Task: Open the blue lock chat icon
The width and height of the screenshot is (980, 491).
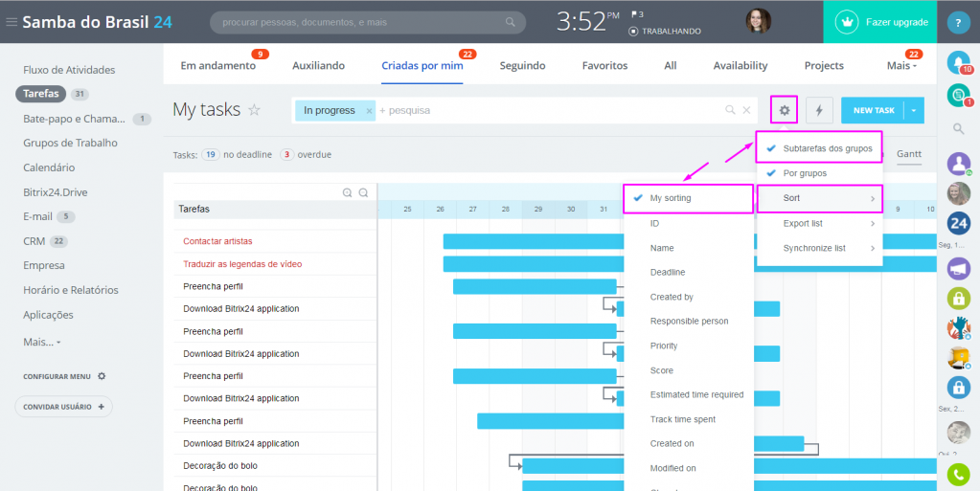Action: click(x=958, y=388)
